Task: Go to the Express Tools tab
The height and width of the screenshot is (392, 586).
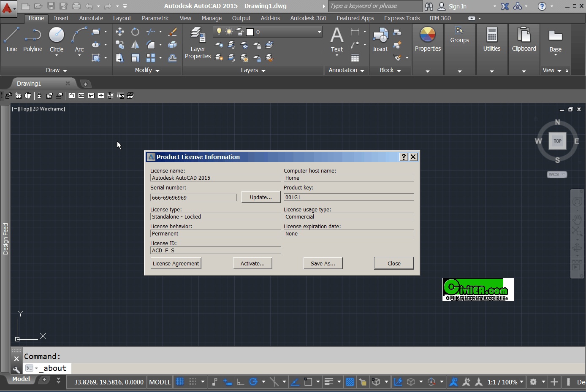Action: pyautogui.click(x=402, y=18)
